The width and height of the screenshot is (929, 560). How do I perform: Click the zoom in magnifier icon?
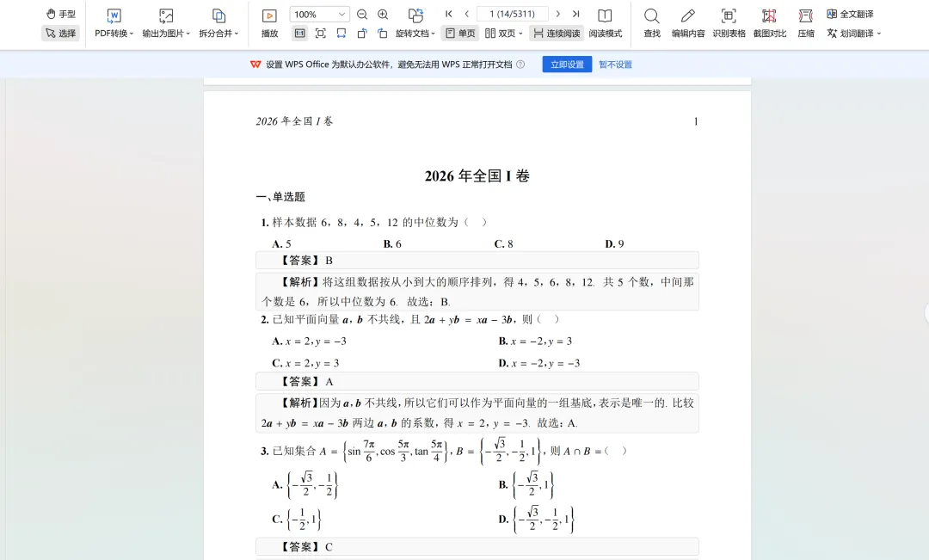[383, 15]
